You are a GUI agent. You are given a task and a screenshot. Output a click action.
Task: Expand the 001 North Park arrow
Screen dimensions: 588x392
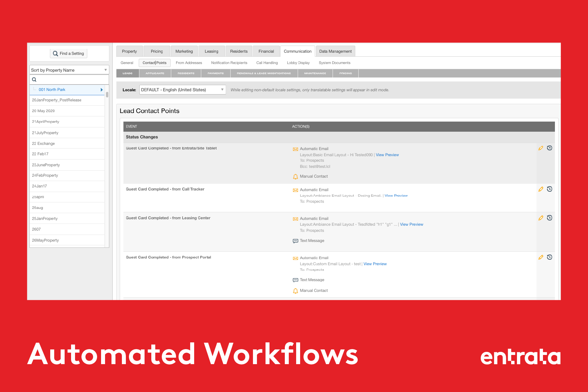101,90
